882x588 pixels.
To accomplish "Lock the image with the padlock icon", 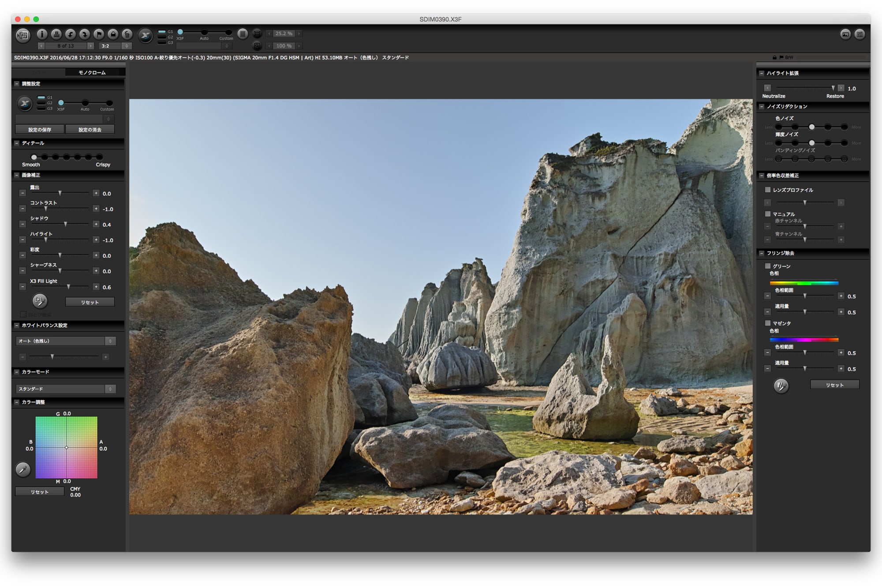I will click(113, 34).
